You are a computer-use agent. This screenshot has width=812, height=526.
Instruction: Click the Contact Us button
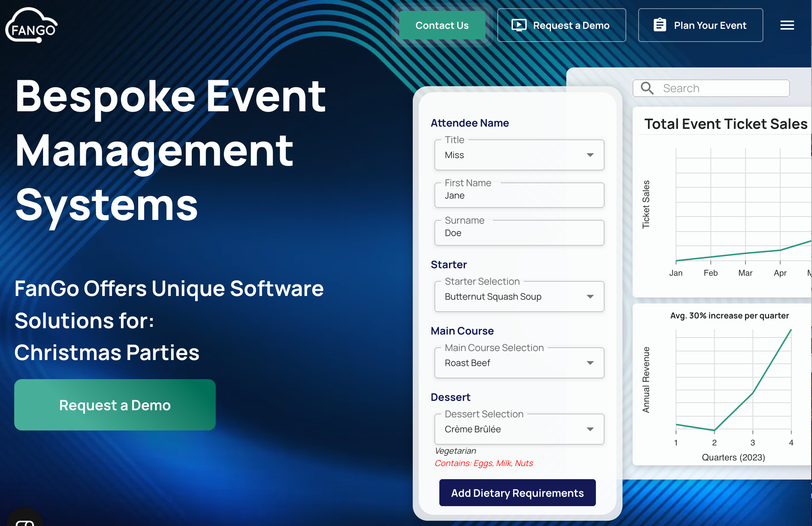click(442, 25)
